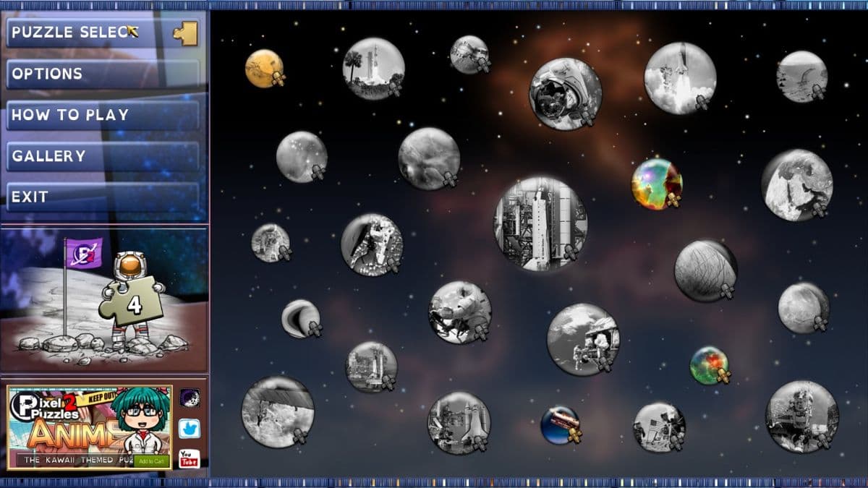Open the Pixel Puzzles 2 Anime advertisement
868x488 pixels.
point(90,427)
